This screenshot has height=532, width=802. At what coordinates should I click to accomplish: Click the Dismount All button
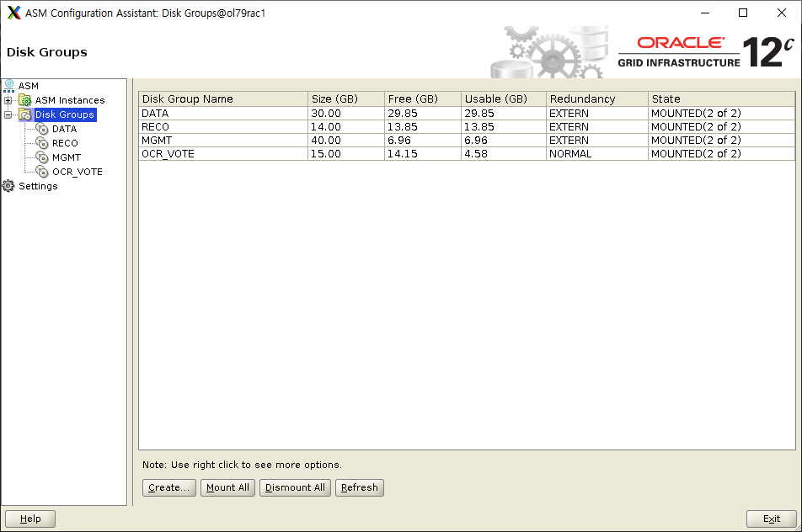(x=295, y=487)
